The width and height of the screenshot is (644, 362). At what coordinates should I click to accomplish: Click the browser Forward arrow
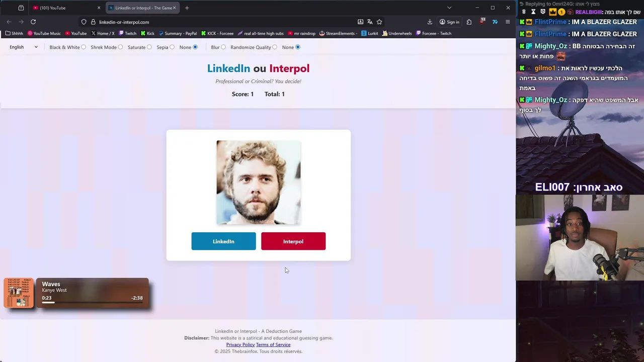[21, 22]
